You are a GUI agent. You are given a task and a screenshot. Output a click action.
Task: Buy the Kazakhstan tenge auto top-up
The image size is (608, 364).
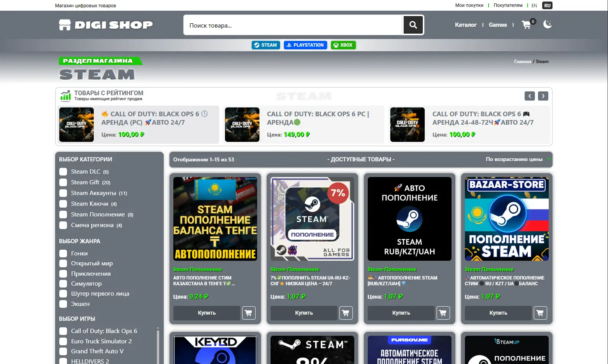[x=207, y=313]
